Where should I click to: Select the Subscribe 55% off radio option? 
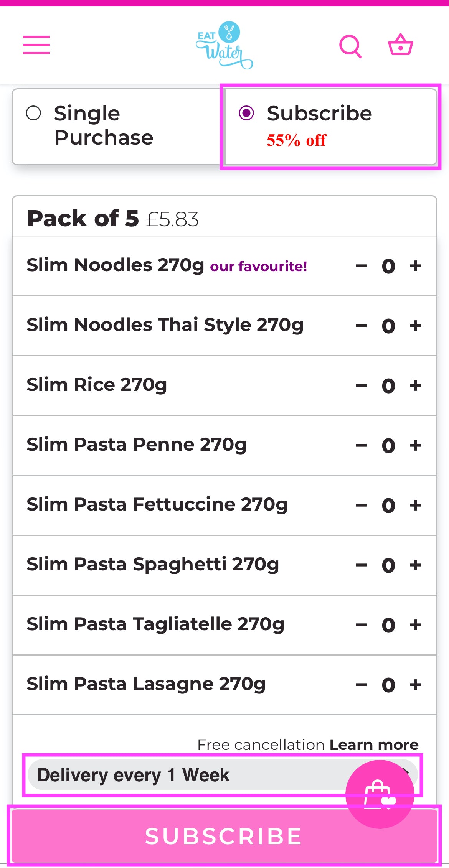246,113
